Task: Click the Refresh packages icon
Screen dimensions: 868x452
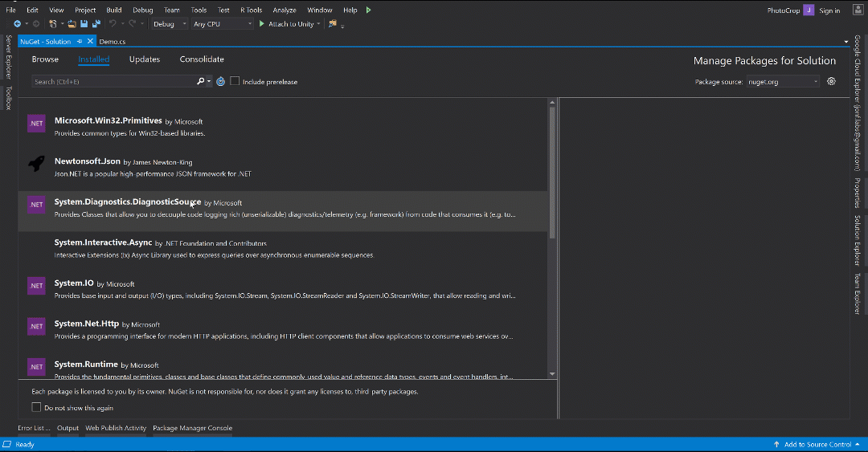Action: pos(220,81)
